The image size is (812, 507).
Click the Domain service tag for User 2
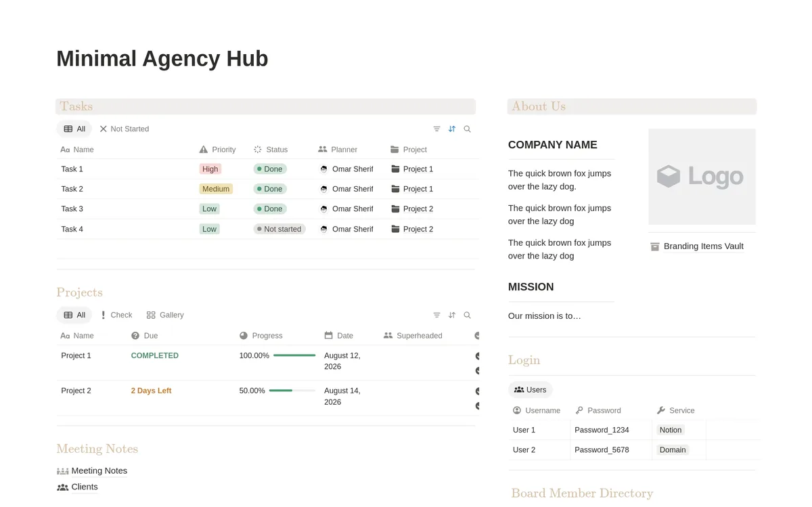coord(673,450)
